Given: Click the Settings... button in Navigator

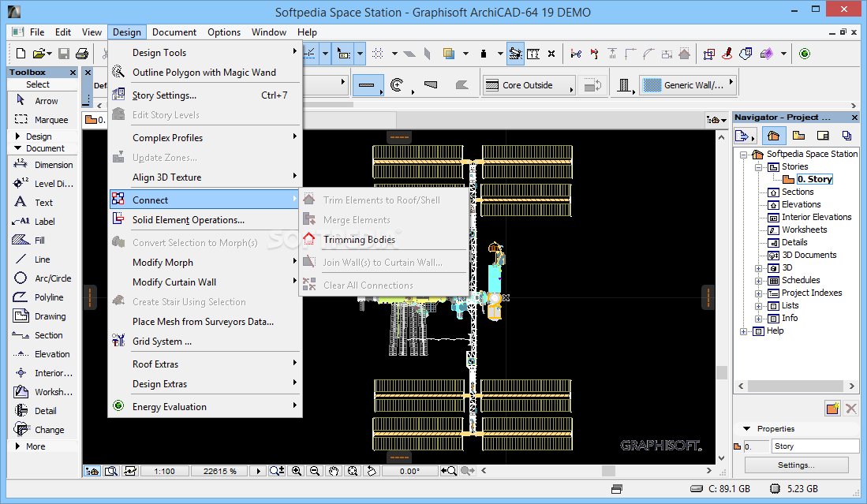Looking at the screenshot, I should [x=796, y=465].
